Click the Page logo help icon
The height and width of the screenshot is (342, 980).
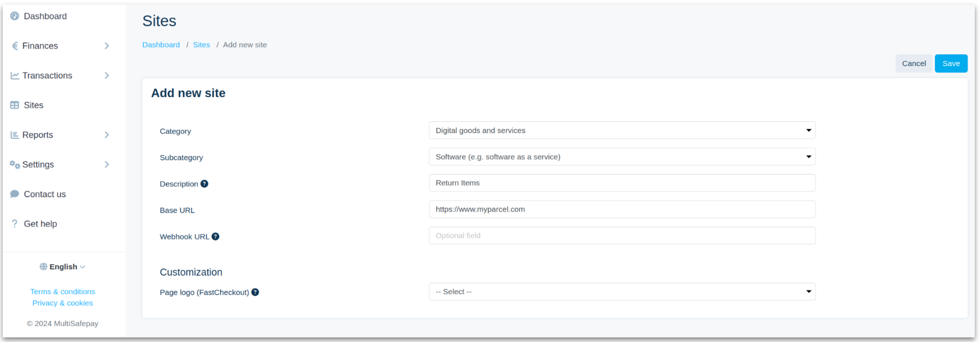255,292
